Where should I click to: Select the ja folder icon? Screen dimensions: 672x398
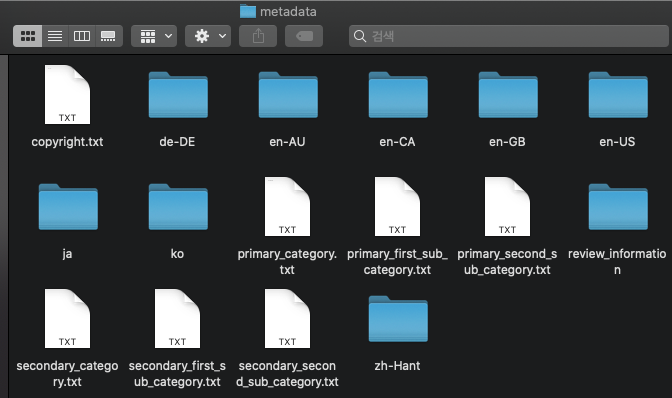68,206
